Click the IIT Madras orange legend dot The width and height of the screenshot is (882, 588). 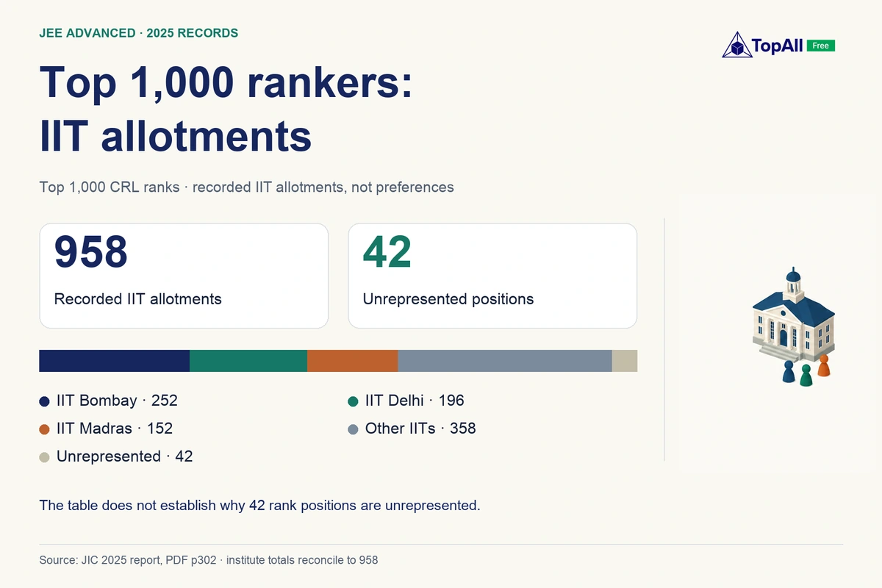pos(44,429)
